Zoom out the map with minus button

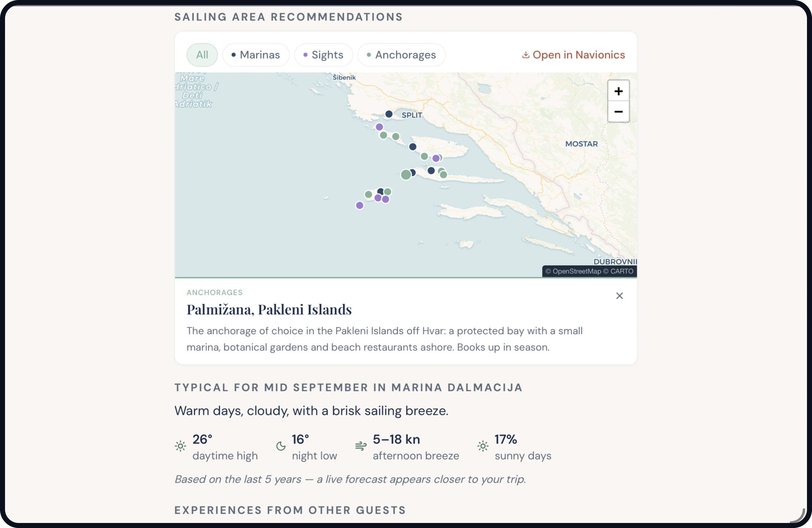[x=618, y=112]
